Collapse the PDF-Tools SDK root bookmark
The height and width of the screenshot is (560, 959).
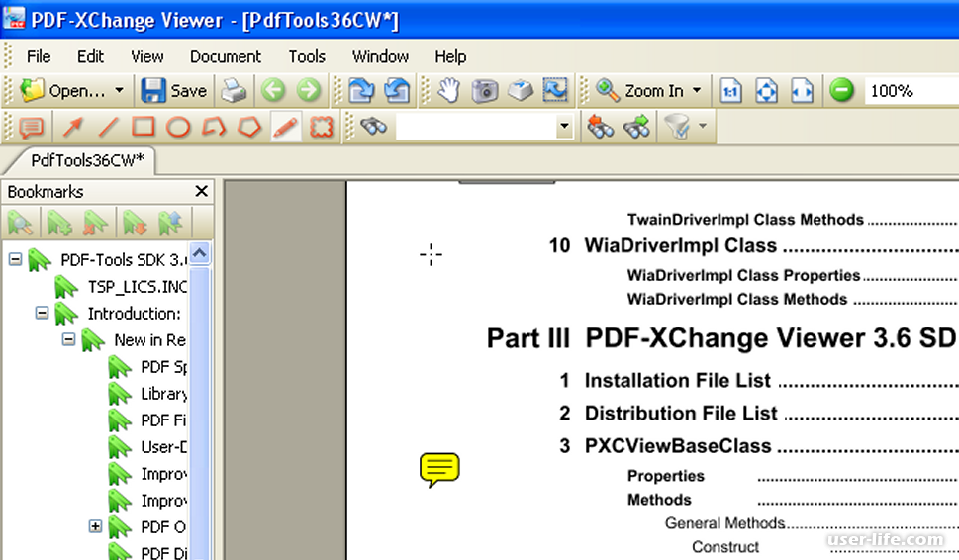coord(15,260)
